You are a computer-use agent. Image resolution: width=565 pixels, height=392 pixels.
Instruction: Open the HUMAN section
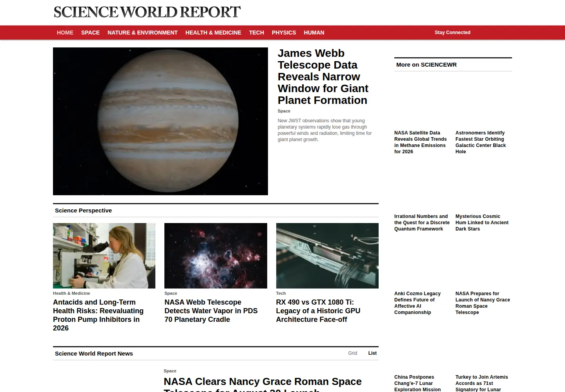[x=314, y=33]
